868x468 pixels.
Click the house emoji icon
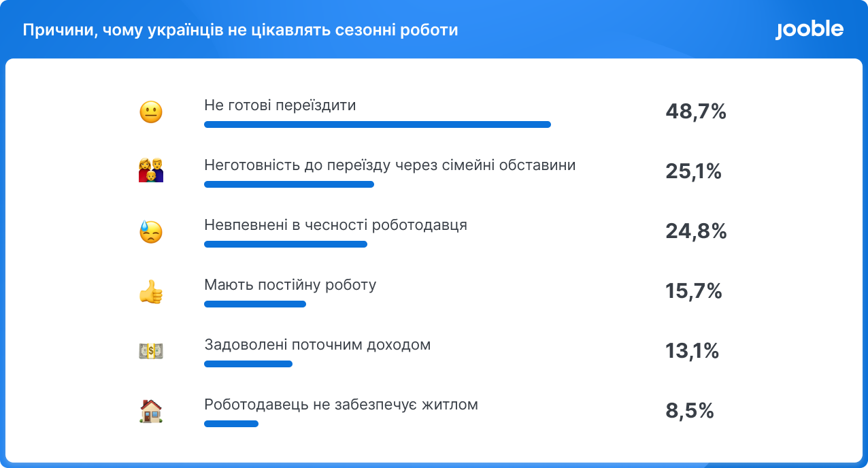click(x=151, y=411)
